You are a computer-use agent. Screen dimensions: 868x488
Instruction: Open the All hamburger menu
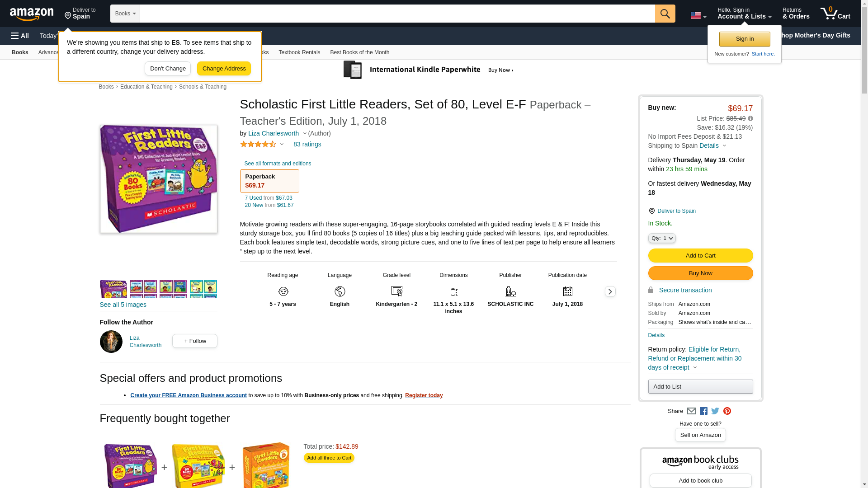pyautogui.click(x=20, y=36)
